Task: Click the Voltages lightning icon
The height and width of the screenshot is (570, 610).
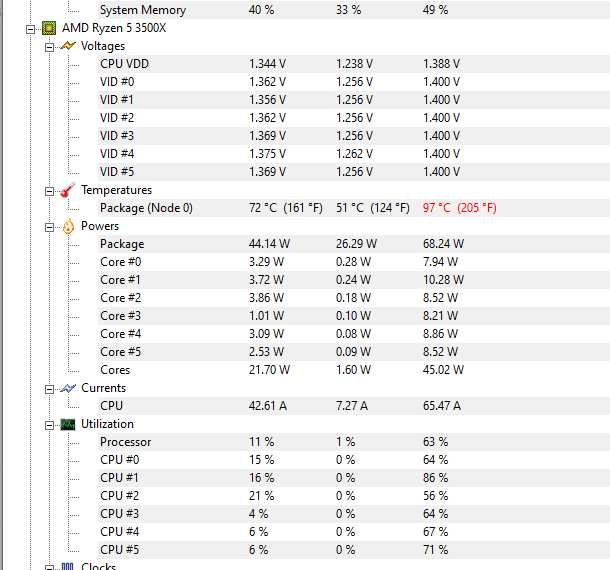Action: (x=68, y=46)
